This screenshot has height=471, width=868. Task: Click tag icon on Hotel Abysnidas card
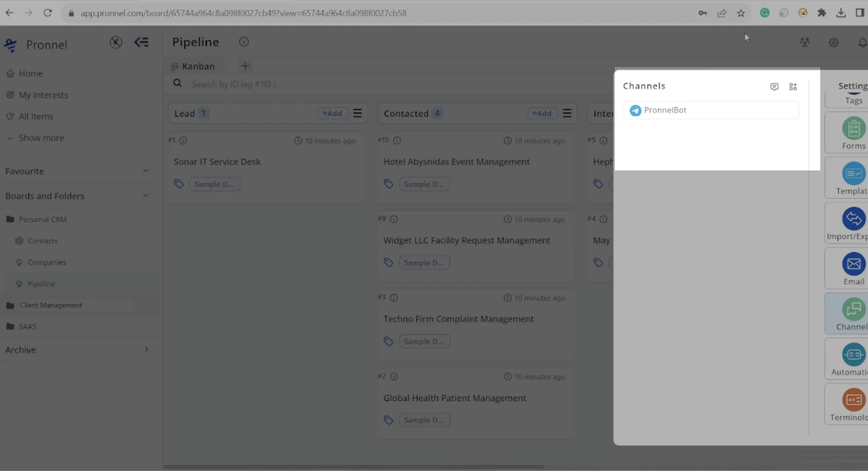point(388,184)
